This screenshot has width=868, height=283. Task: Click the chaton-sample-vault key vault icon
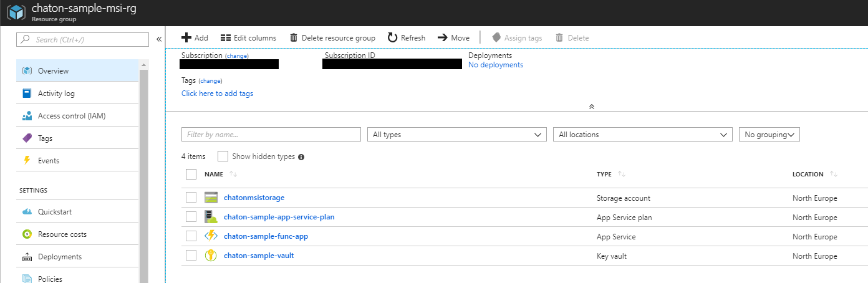[x=211, y=256]
